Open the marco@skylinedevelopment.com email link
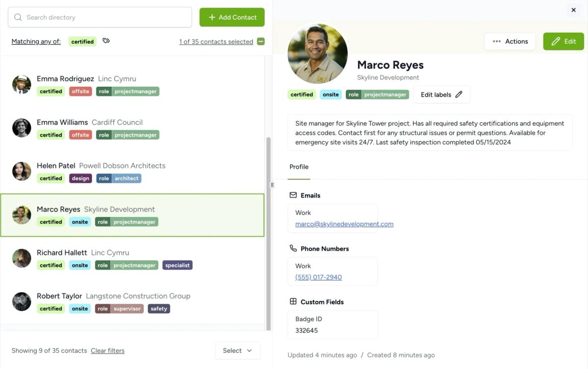 (x=344, y=223)
